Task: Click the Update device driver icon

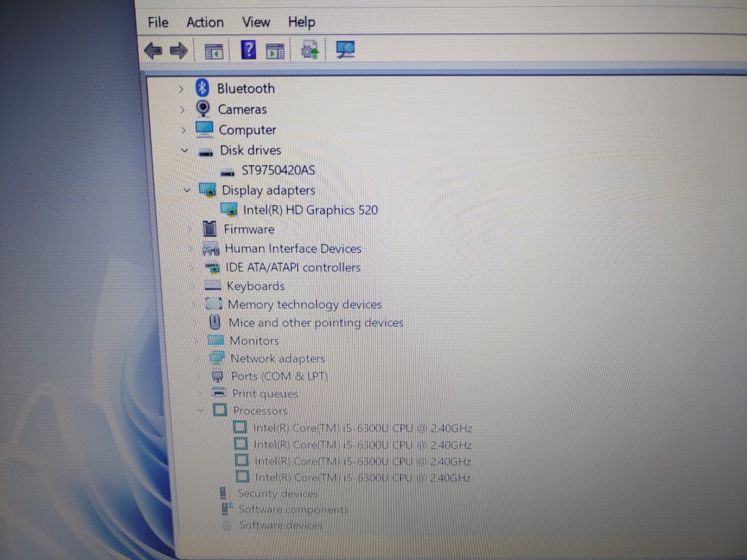Action: pos(310,51)
